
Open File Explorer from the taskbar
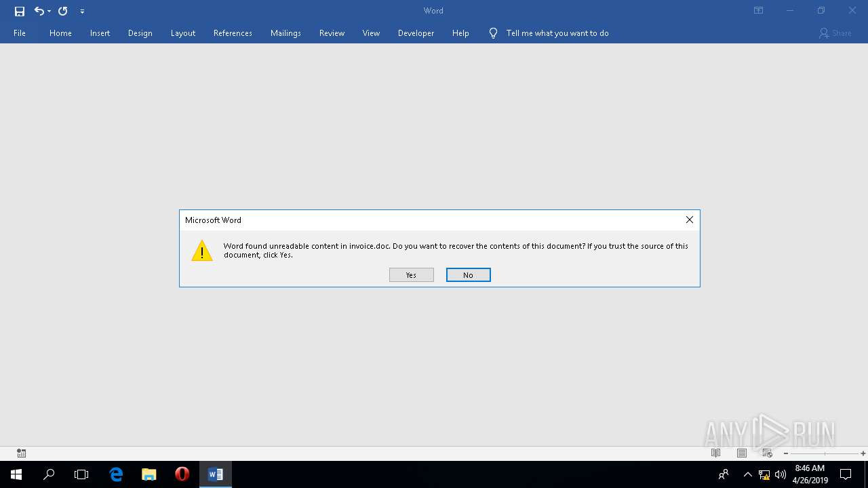[149, 474]
